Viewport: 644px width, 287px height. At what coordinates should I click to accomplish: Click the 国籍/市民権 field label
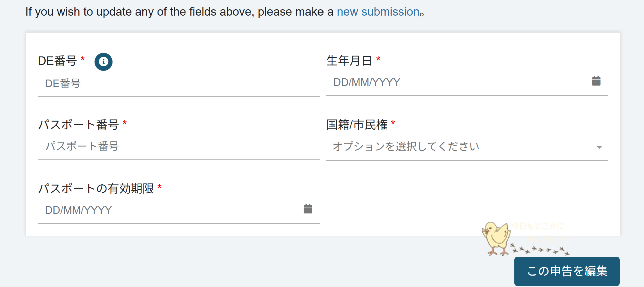(357, 125)
